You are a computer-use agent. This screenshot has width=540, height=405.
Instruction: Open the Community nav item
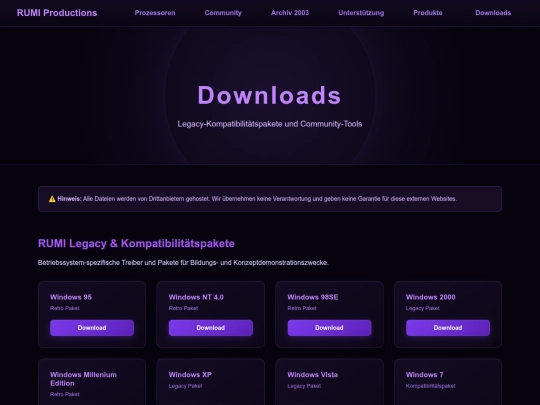point(223,13)
